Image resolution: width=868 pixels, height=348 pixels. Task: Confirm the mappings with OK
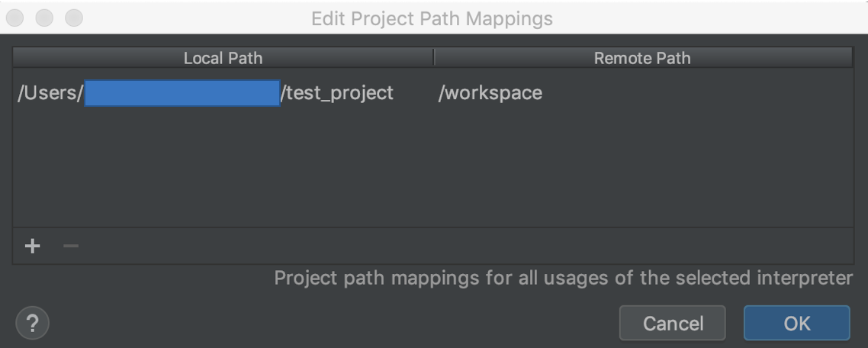[796, 323]
